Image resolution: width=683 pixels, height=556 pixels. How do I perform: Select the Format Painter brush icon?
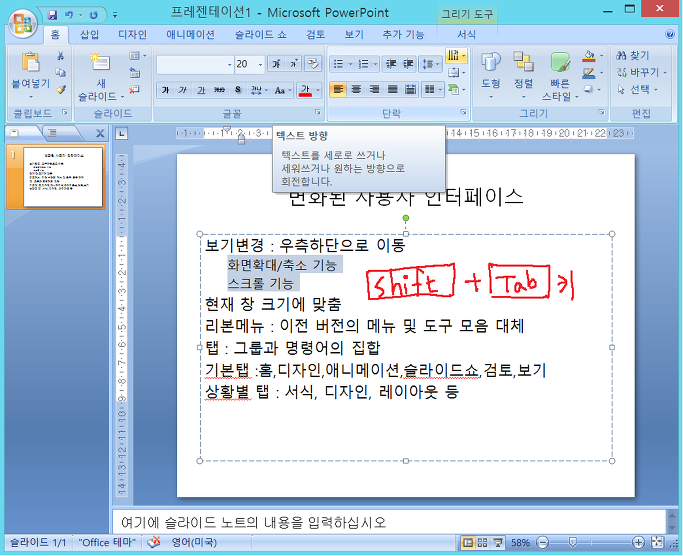(61, 89)
